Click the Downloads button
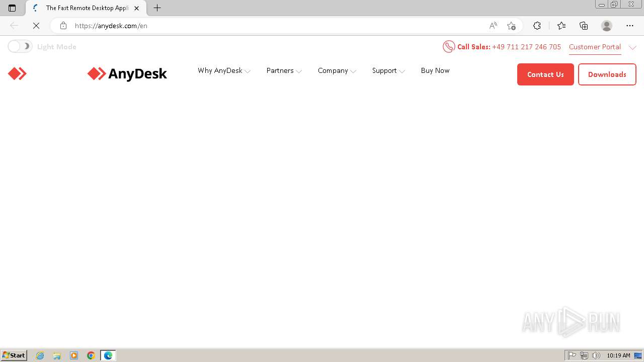Screen dimensions: 644x362 (607, 74)
